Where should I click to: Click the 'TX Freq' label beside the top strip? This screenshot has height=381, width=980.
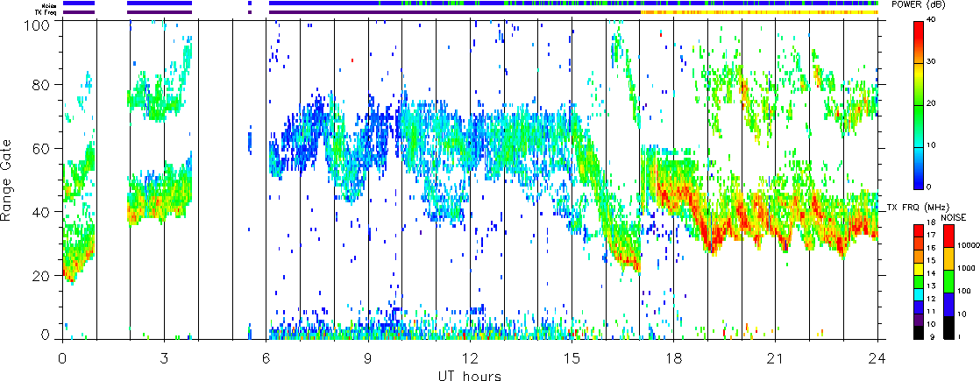tap(42, 12)
